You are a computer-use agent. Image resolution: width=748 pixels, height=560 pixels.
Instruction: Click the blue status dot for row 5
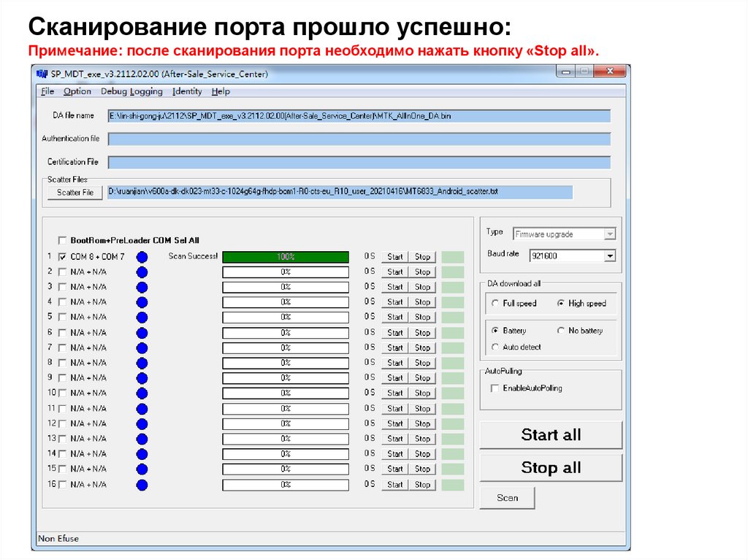pyautogui.click(x=142, y=318)
